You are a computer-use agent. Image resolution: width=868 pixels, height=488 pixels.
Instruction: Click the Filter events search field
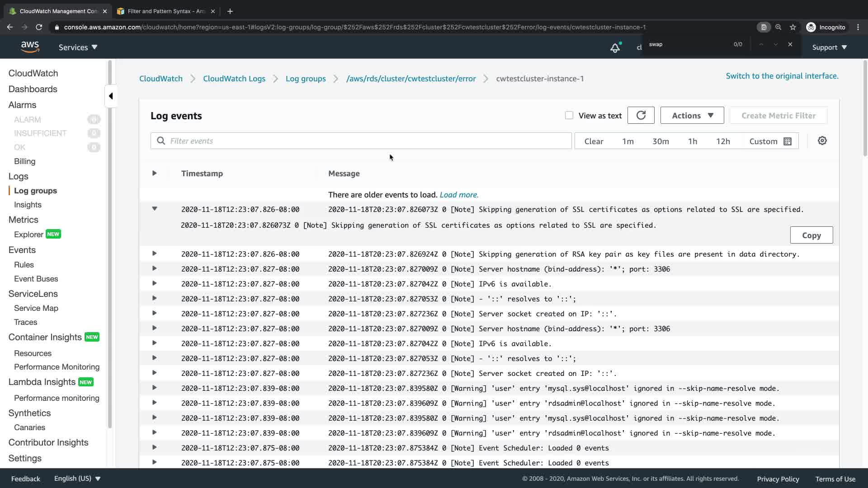point(361,141)
